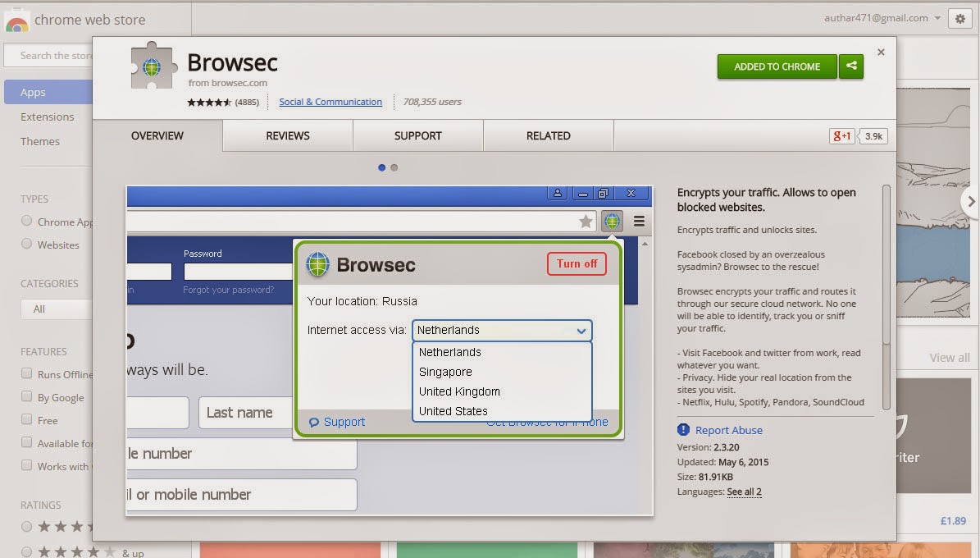Image resolution: width=980 pixels, height=558 pixels.
Task: Select the '& up' rating radio button
Action: (x=26, y=551)
